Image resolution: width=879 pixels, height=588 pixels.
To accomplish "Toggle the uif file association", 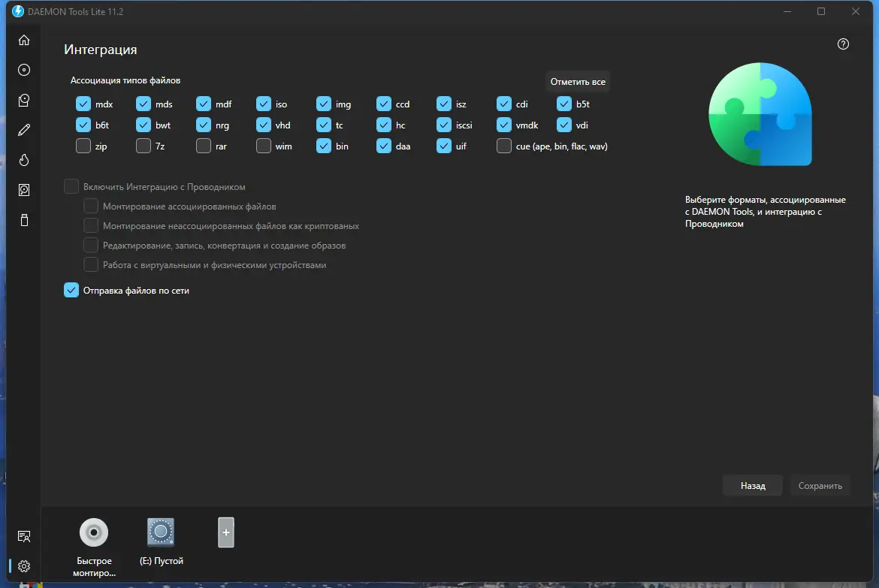I will [444, 146].
